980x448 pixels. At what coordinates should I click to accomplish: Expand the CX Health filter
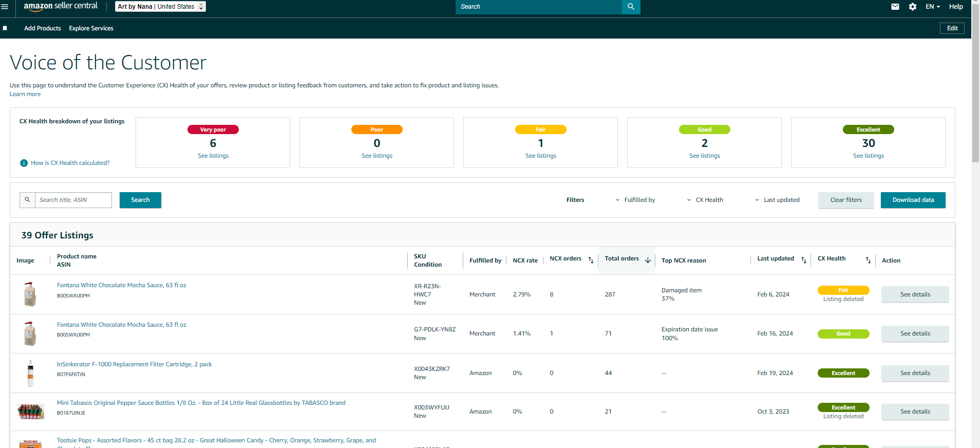pyautogui.click(x=705, y=200)
